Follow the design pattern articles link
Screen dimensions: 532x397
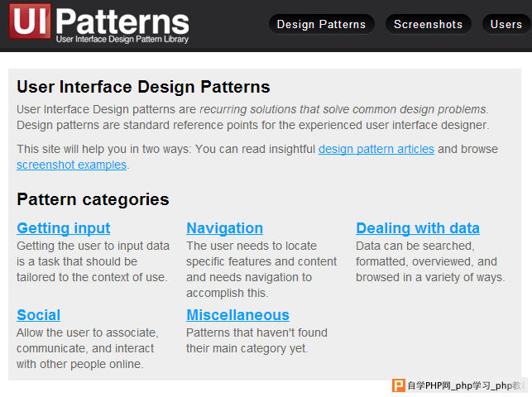coord(376,149)
